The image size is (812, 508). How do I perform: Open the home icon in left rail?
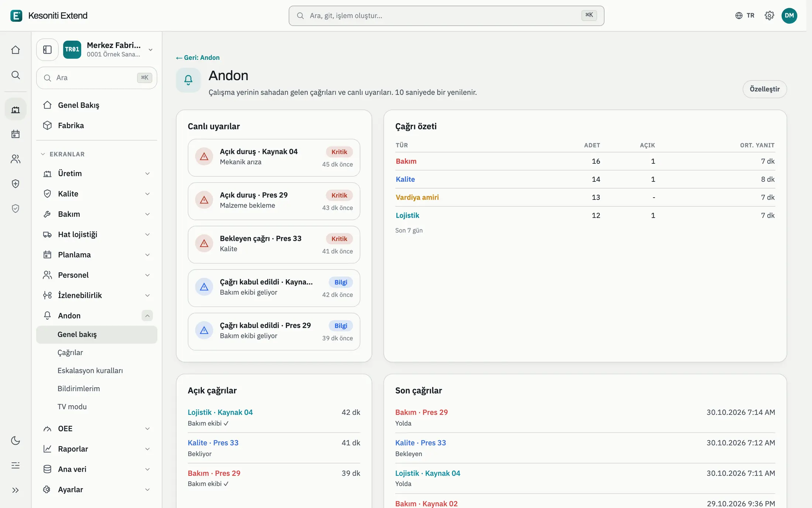(x=16, y=50)
